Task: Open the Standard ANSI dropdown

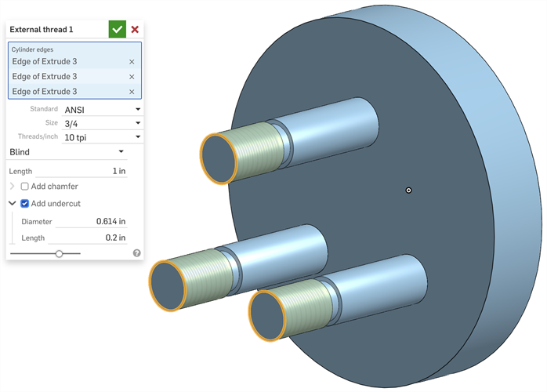Action: [102, 110]
